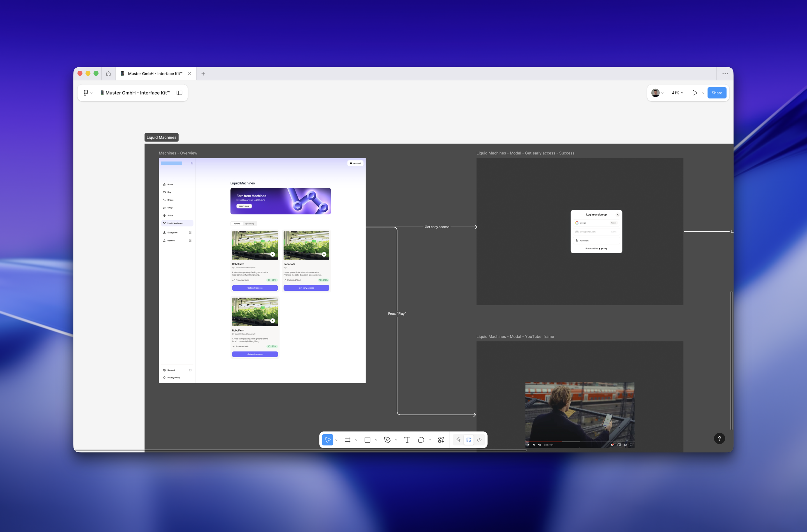
Task: Open the Actions and resources tool
Action: (x=441, y=440)
